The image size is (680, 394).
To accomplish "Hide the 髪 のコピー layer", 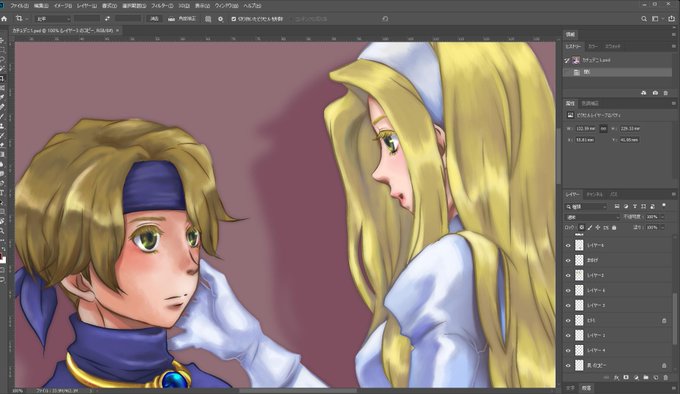I will [x=568, y=365].
